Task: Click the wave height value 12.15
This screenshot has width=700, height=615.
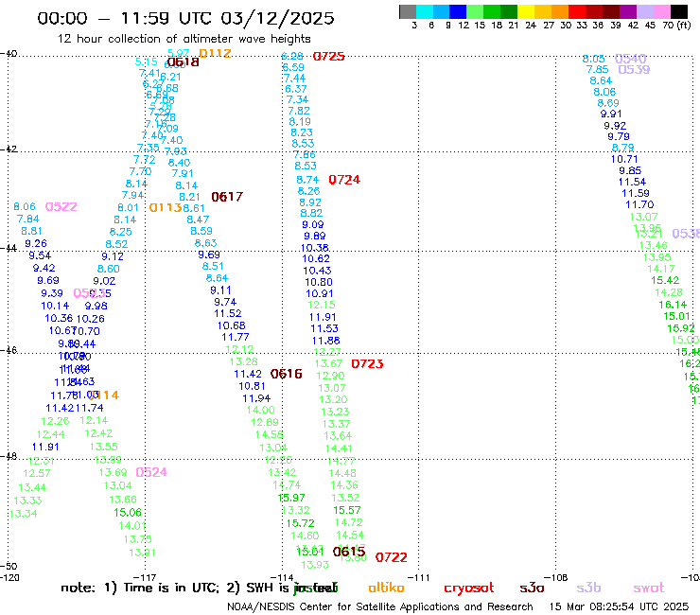Action: [x=322, y=305]
